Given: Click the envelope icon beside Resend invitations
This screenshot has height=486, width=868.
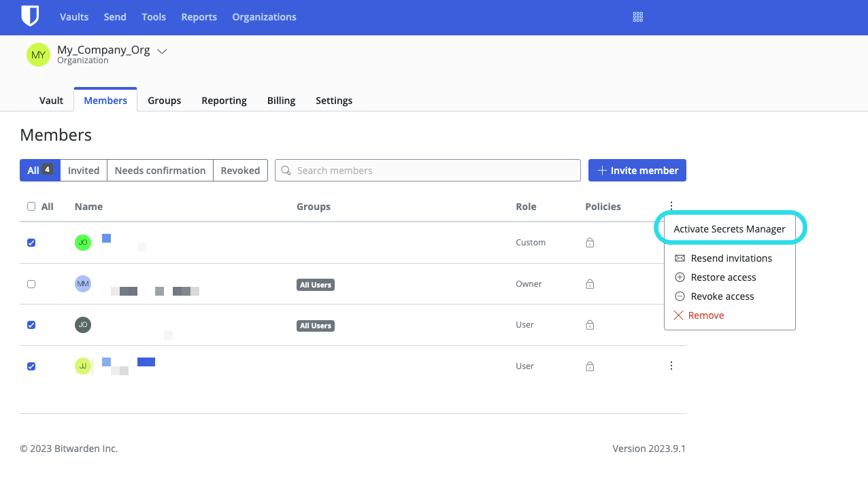Looking at the screenshot, I should pos(678,258).
